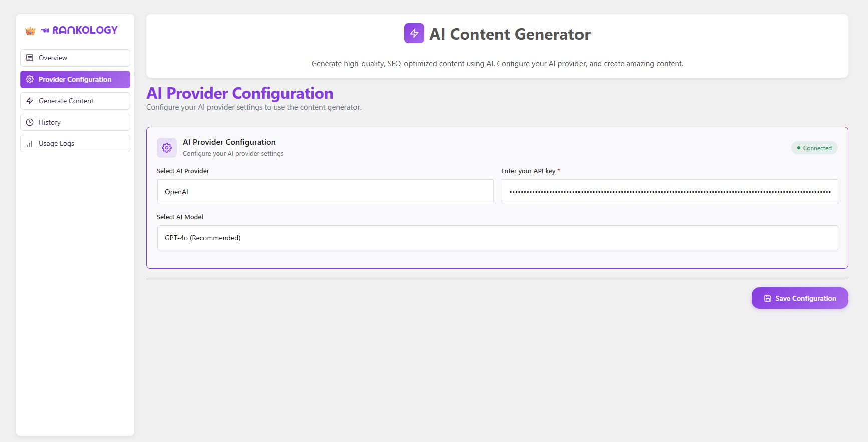The height and width of the screenshot is (442, 868).
Task: View the Usage Logs page
Action: pos(75,144)
